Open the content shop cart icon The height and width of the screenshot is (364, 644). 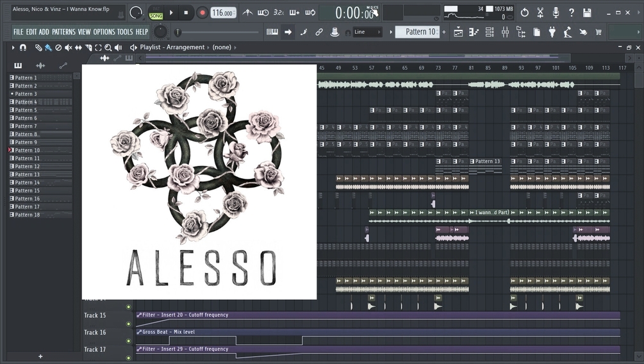[599, 32]
